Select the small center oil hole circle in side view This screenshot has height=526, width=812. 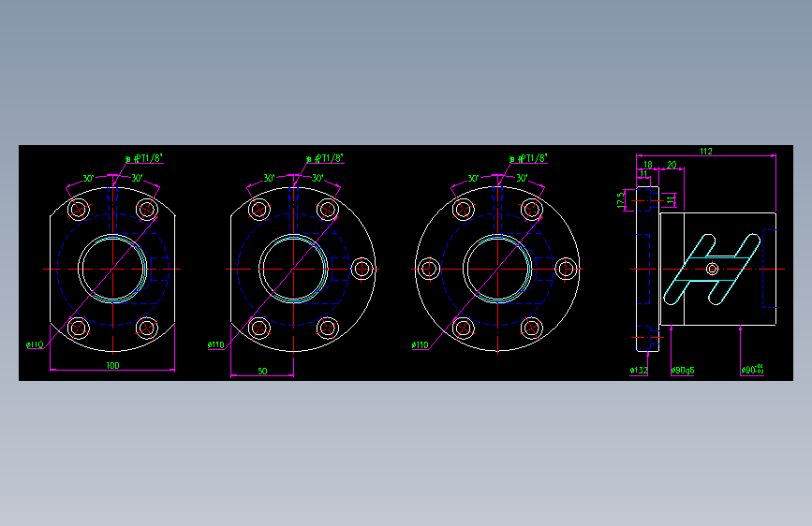click(712, 270)
